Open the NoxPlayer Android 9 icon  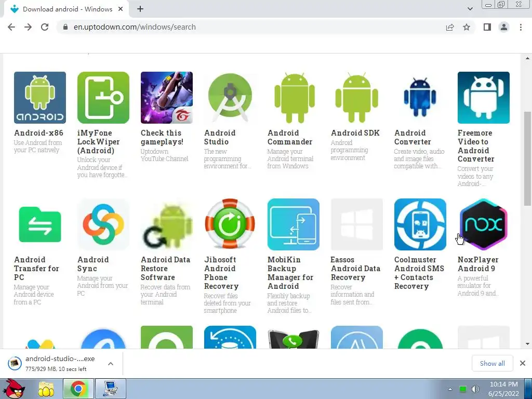click(484, 224)
